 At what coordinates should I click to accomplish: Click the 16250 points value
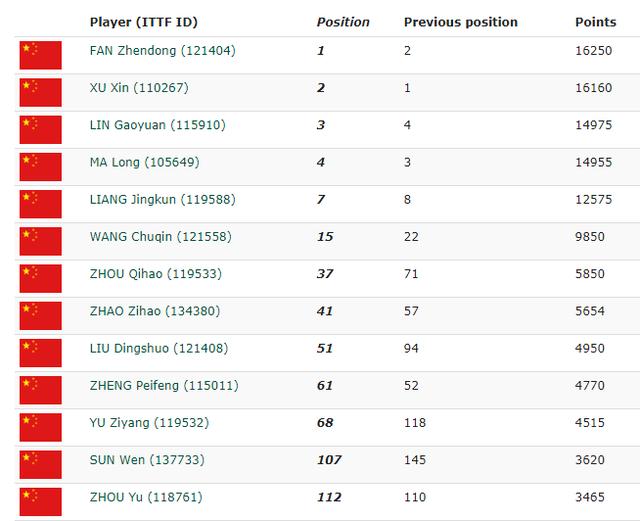pos(595,51)
